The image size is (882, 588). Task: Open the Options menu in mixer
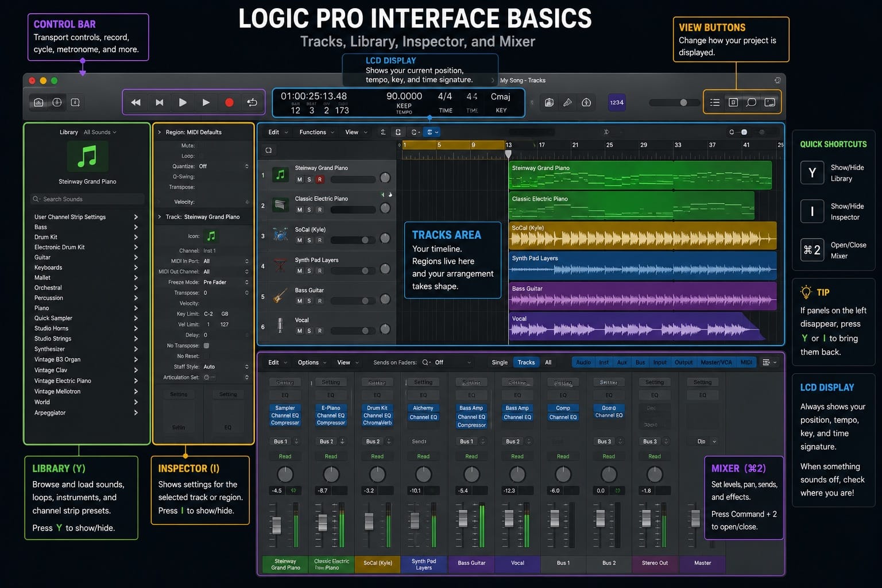(312, 362)
